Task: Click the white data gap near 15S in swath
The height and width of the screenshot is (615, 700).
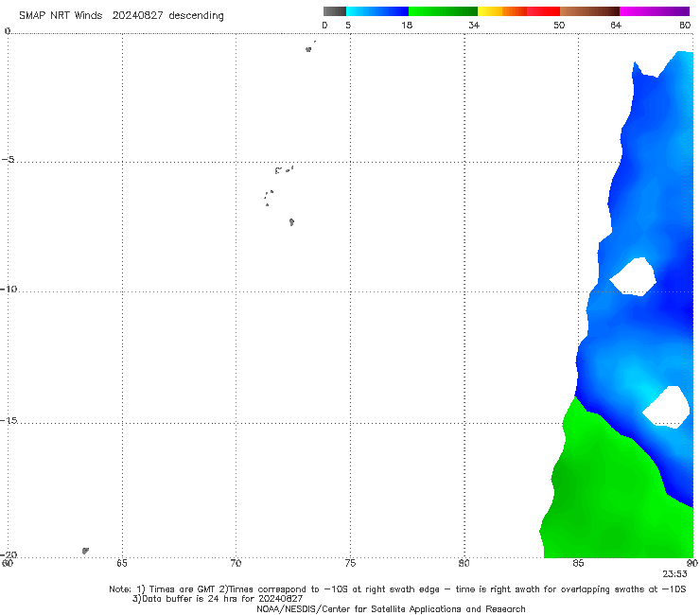Action: point(668,408)
